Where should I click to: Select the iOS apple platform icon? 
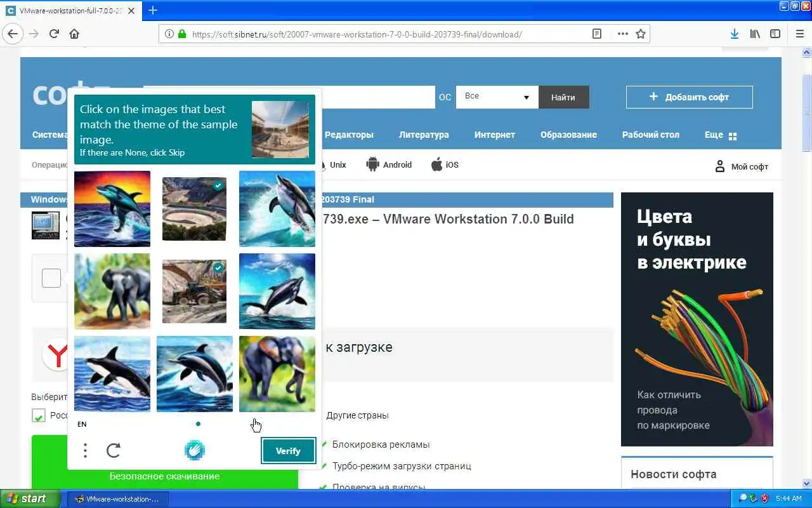[437, 164]
